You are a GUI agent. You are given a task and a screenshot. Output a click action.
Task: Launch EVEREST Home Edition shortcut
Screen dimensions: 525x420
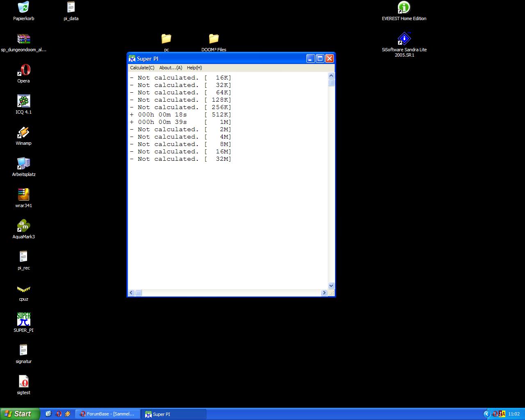pos(404,7)
